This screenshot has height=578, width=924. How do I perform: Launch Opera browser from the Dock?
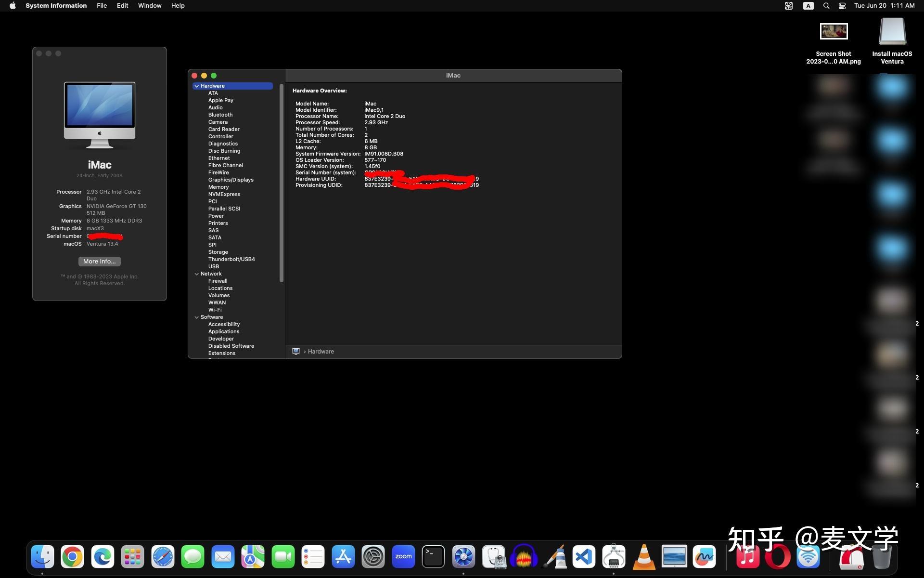[778, 557]
